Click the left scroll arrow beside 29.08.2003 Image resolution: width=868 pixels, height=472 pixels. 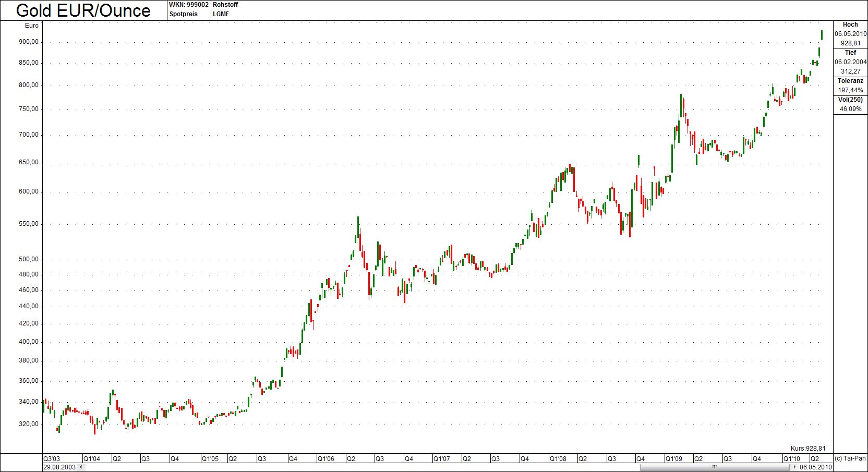pyautogui.click(x=80, y=467)
